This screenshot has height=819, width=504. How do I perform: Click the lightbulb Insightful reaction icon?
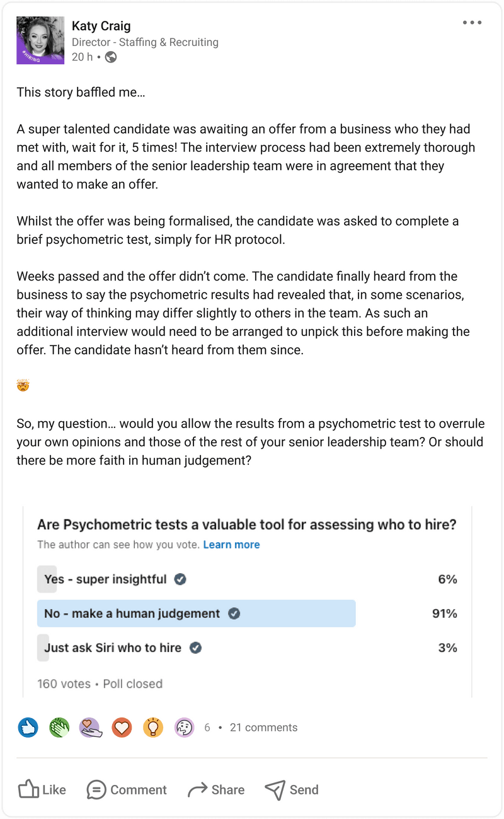152,727
